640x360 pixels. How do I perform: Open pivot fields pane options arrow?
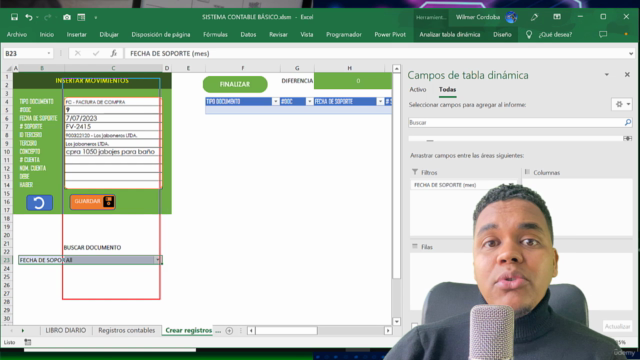point(607,75)
